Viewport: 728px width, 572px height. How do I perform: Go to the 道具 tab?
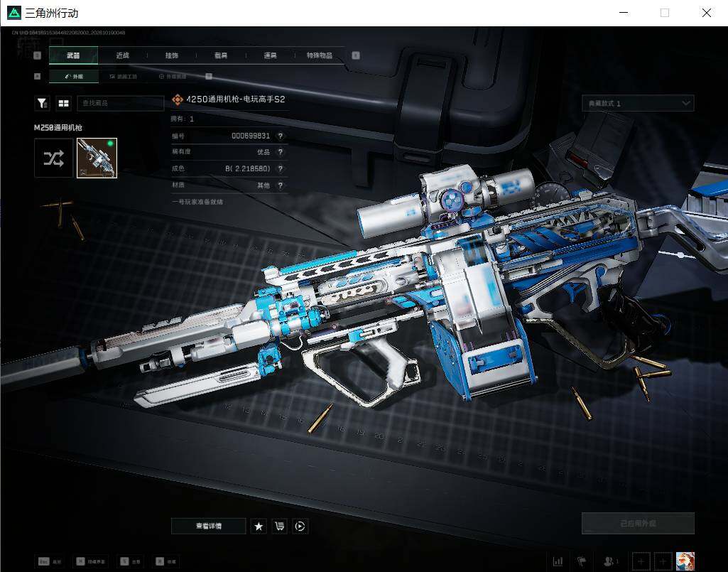tap(270, 55)
